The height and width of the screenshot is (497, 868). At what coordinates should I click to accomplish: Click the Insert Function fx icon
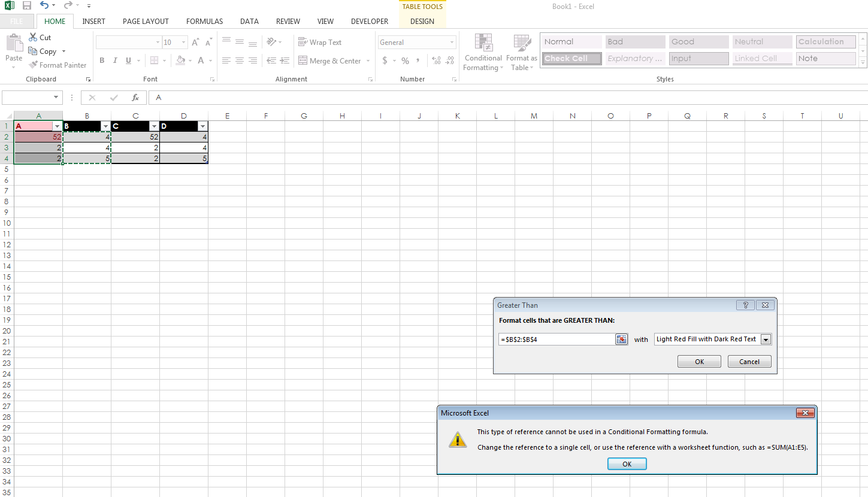(135, 97)
